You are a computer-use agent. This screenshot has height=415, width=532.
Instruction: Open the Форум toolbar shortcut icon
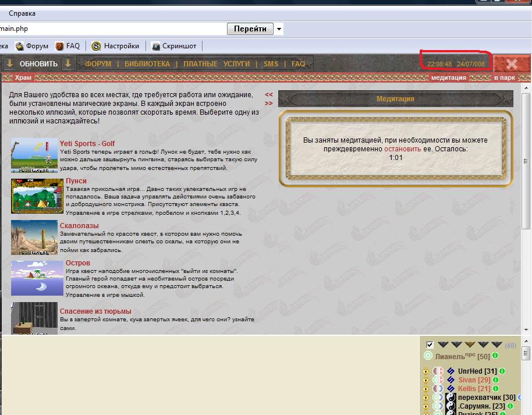click(x=20, y=46)
